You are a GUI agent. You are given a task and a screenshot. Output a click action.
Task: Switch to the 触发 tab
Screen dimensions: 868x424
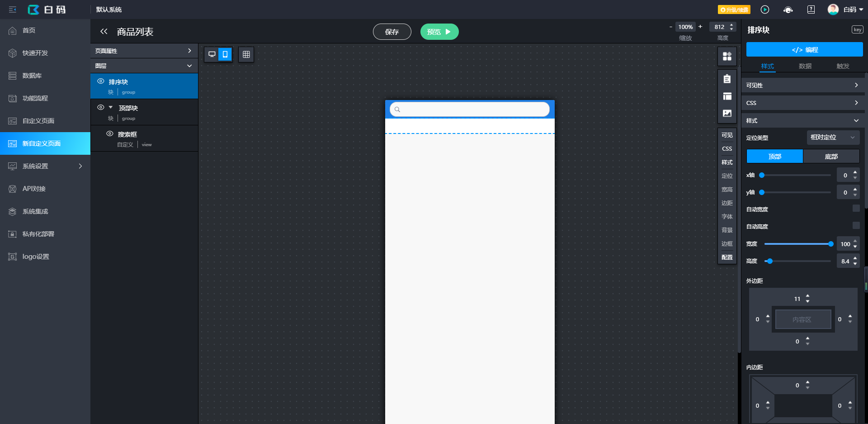843,66
